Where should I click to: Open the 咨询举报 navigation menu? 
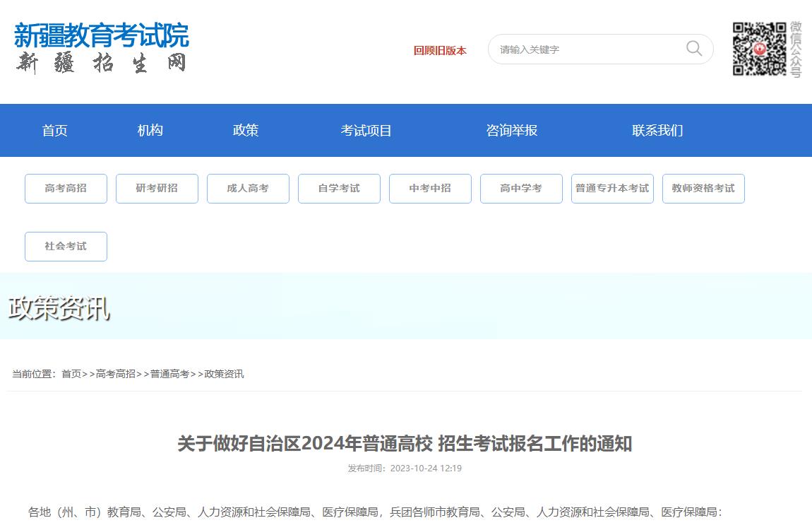(x=512, y=130)
